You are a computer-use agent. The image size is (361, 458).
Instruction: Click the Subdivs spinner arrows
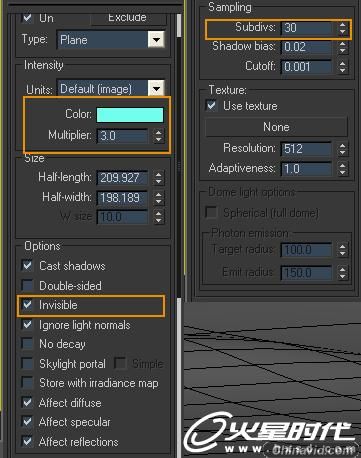pyautogui.click(x=342, y=28)
